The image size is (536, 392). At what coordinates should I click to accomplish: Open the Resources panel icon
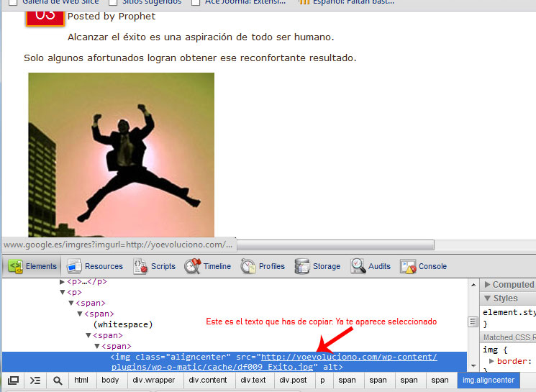74,266
